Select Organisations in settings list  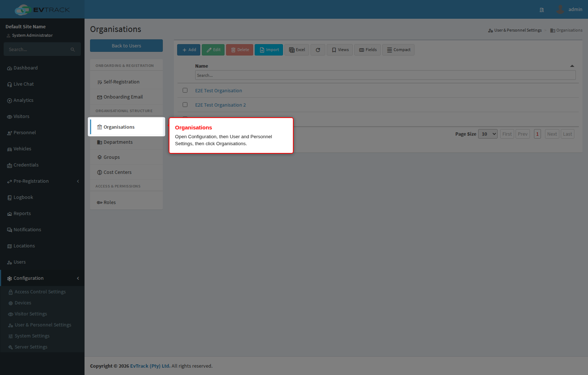(x=126, y=127)
